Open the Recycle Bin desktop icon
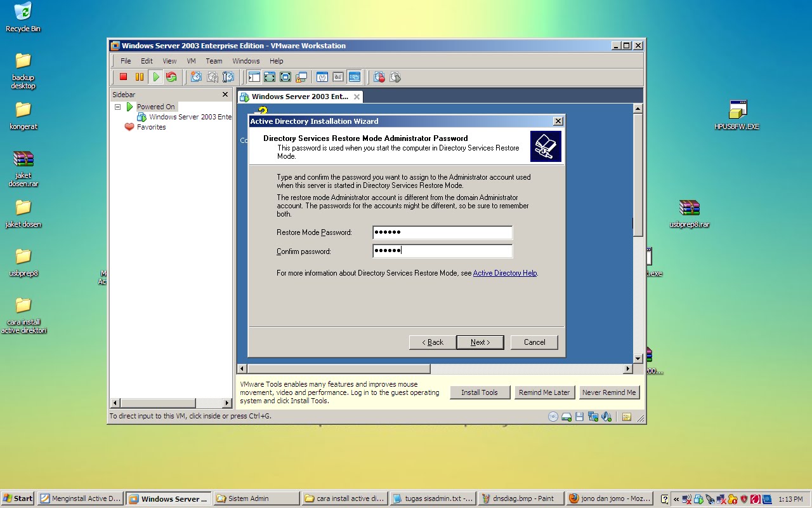812x508 pixels. click(x=23, y=17)
